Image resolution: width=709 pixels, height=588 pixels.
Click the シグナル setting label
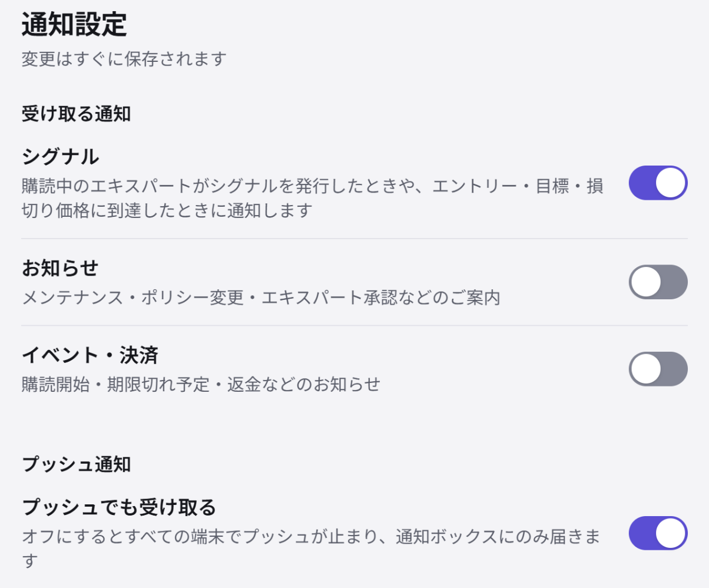tap(60, 157)
